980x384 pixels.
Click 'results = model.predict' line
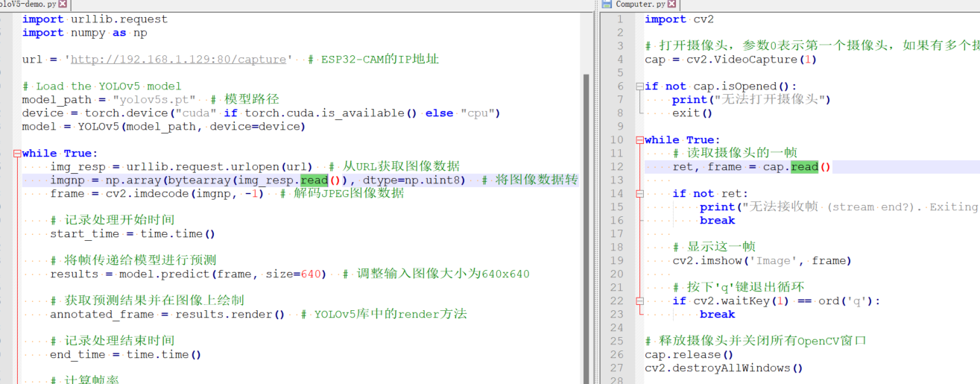tap(188, 274)
